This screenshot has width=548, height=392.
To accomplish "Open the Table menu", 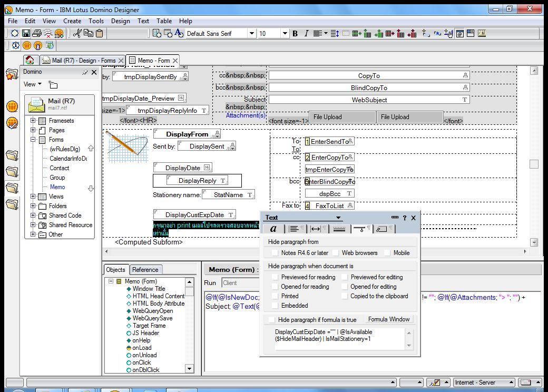I will point(164,21).
